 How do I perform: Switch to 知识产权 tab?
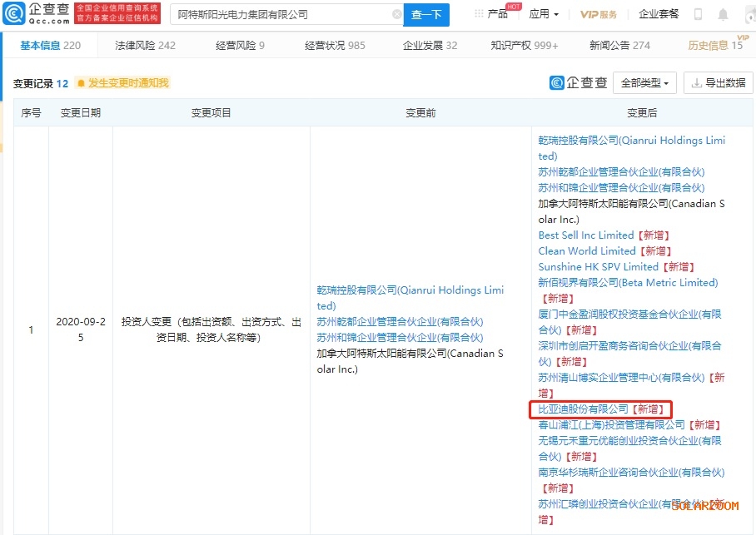click(x=524, y=45)
